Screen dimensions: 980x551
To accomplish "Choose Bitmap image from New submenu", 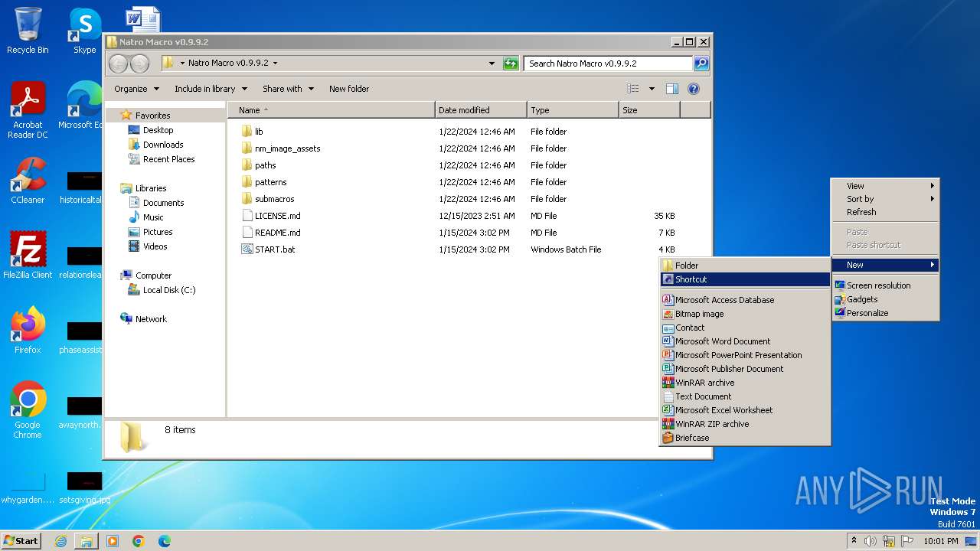I will click(745, 314).
